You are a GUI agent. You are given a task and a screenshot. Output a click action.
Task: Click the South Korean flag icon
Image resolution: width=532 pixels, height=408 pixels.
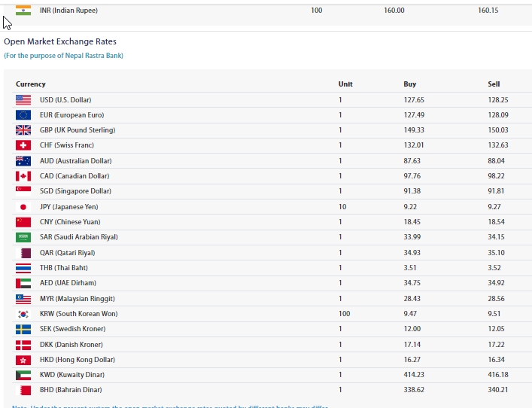[x=23, y=314]
